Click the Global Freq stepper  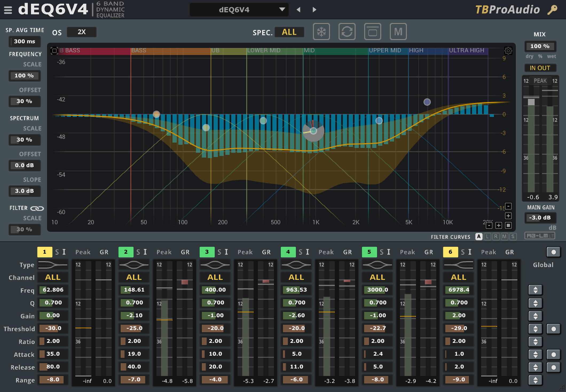click(x=535, y=290)
